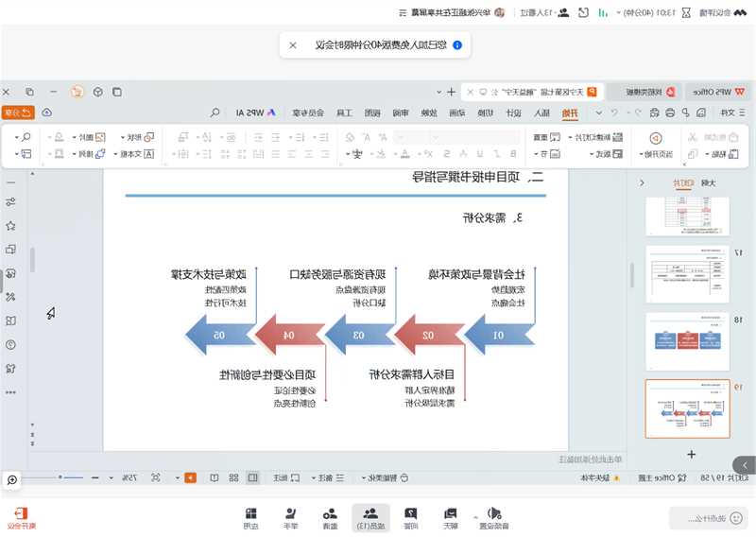This screenshot has height=537, width=756.
Task: Collapse the slide panel chevron
Action: 642,182
